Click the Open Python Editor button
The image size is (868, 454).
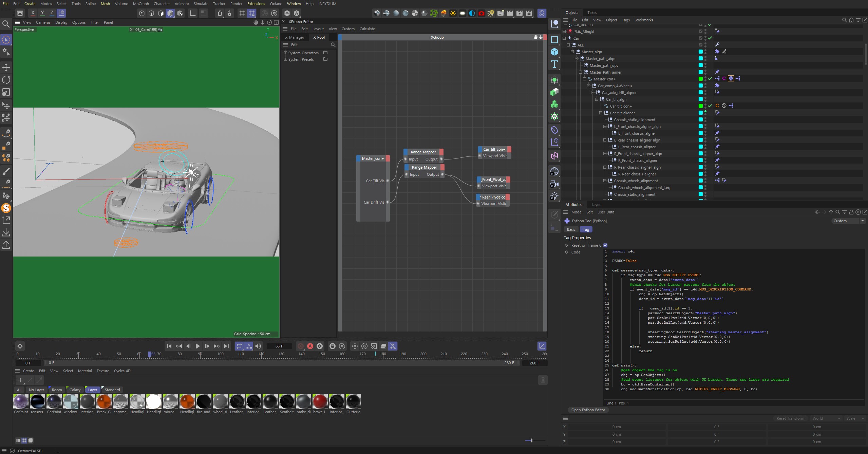588,410
